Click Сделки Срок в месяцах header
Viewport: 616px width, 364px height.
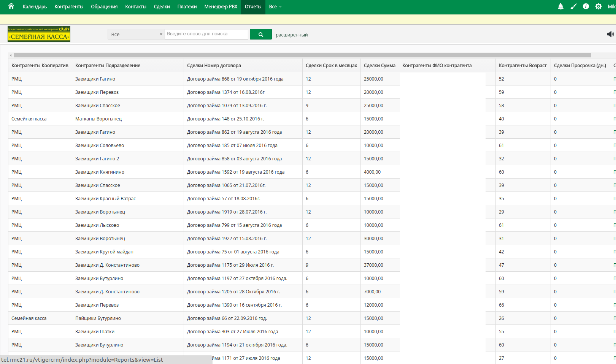click(x=331, y=65)
